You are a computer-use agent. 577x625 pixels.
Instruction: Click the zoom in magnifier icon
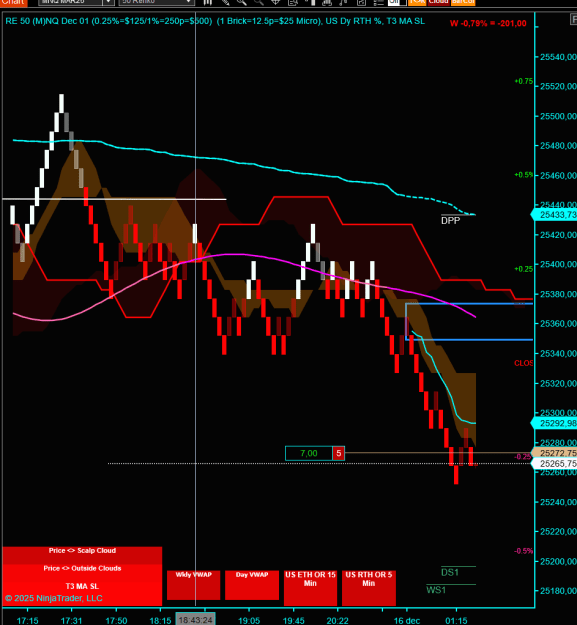point(242,2)
